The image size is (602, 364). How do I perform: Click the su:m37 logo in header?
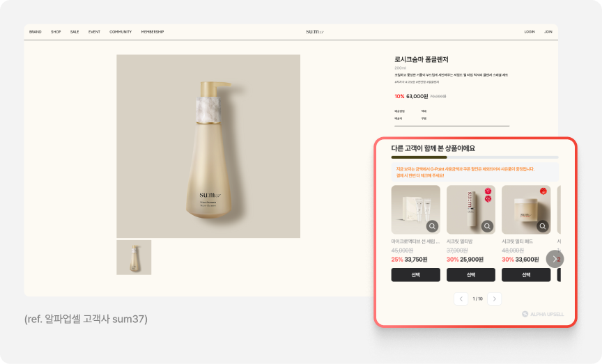315,32
